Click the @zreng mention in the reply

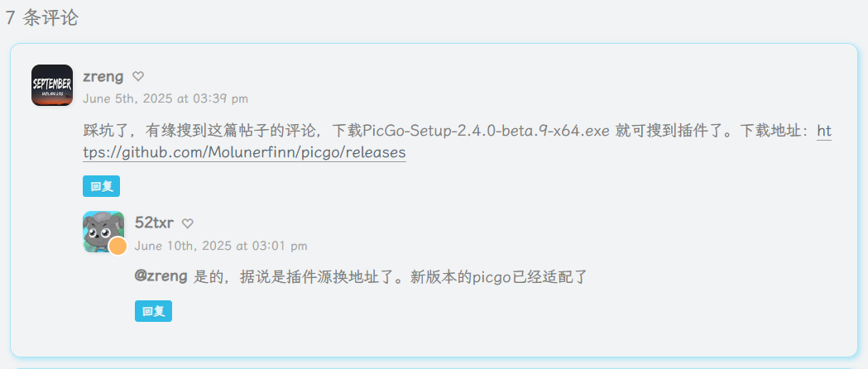[161, 276]
